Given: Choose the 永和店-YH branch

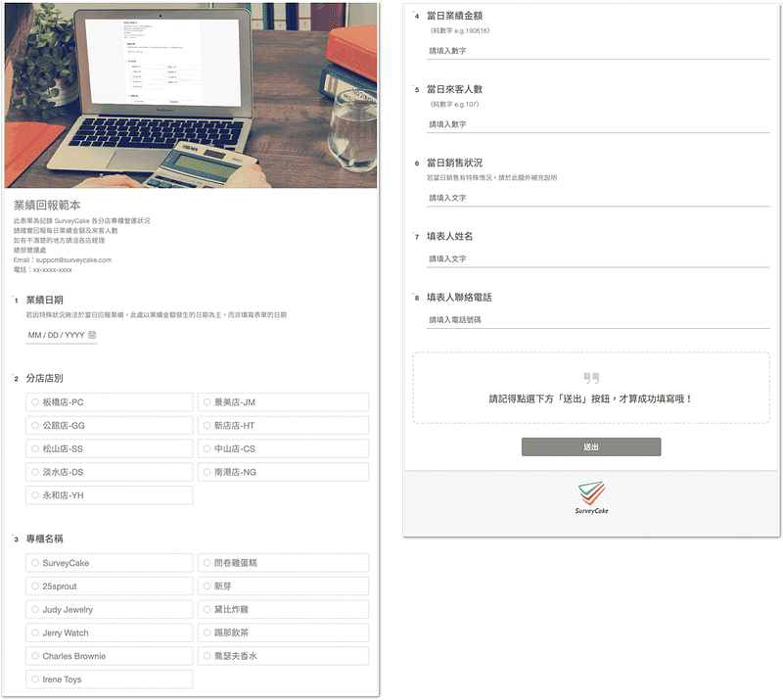Looking at the screenshot, I should tap(110, 495).
